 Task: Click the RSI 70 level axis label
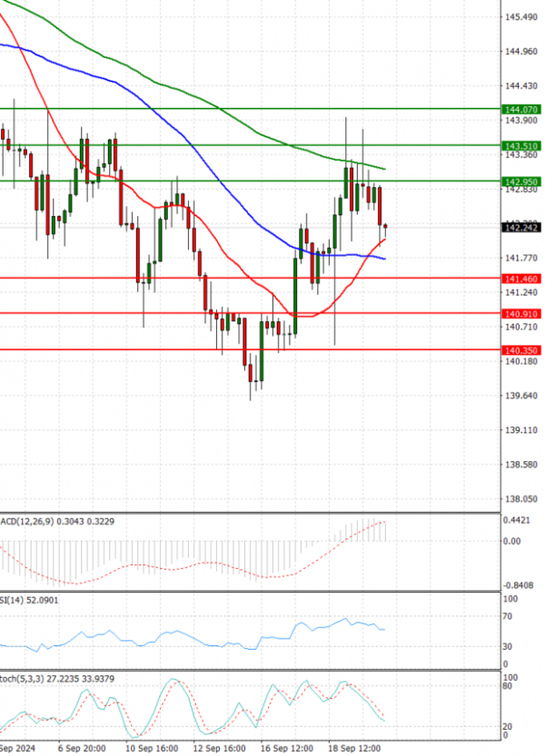point(509,616)
